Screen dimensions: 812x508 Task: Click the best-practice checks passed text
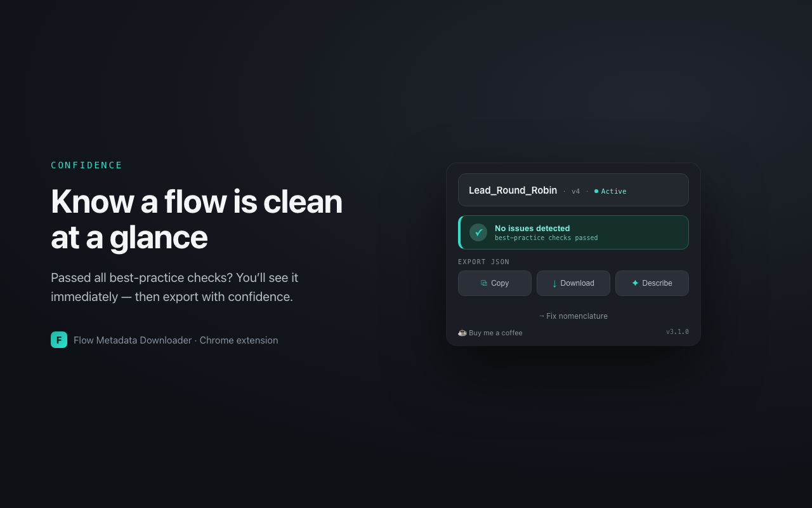pos(546,238)
